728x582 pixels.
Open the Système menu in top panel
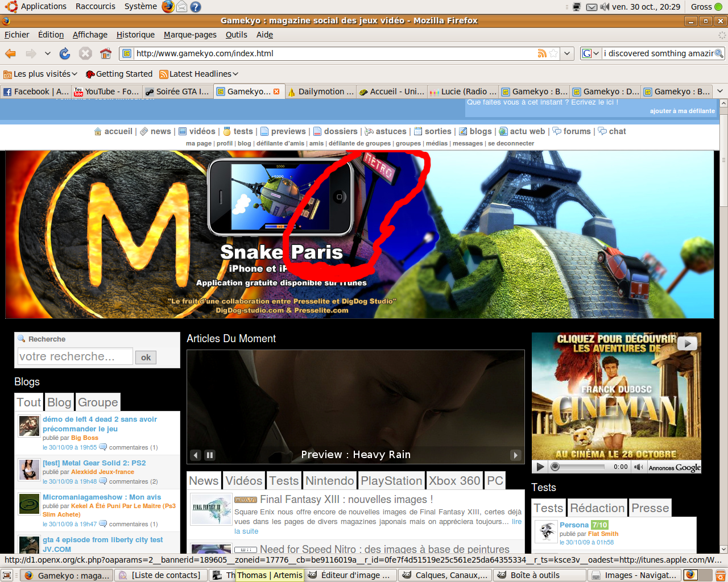click(x=140, y=6)
